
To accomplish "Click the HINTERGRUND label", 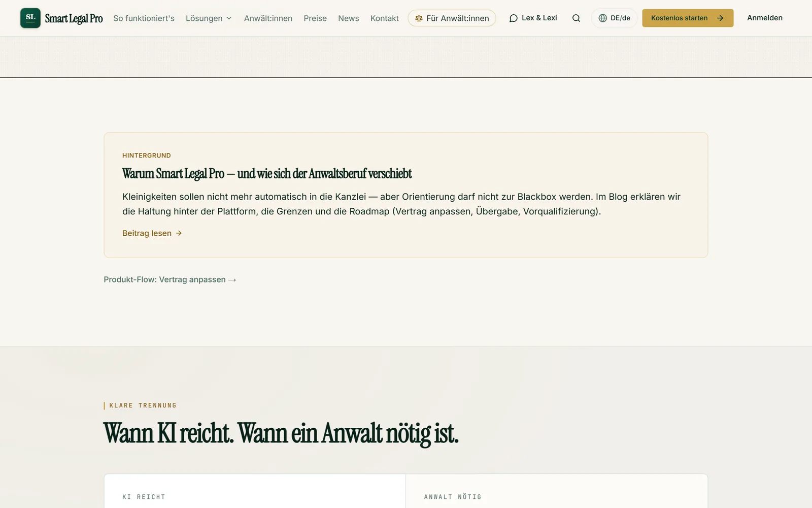I will (147, 155).
